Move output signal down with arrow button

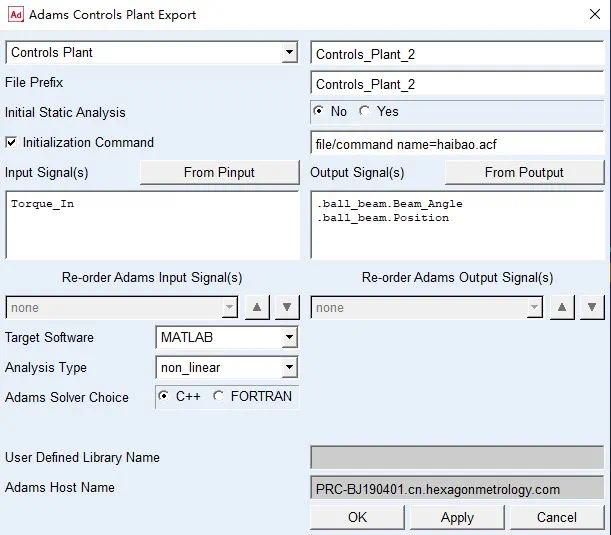click(592, 308)
